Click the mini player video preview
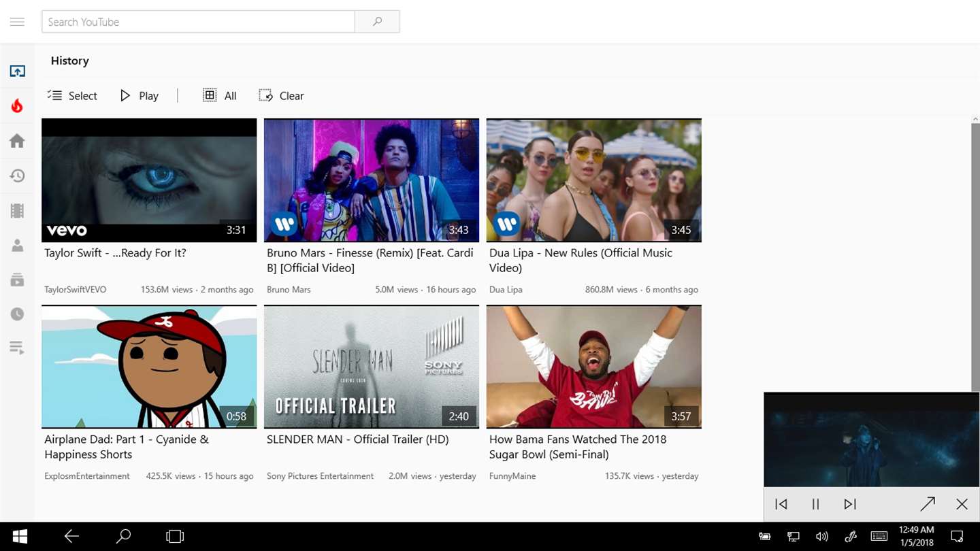This screenshot has width=980, height=551. tap(872, 439)
